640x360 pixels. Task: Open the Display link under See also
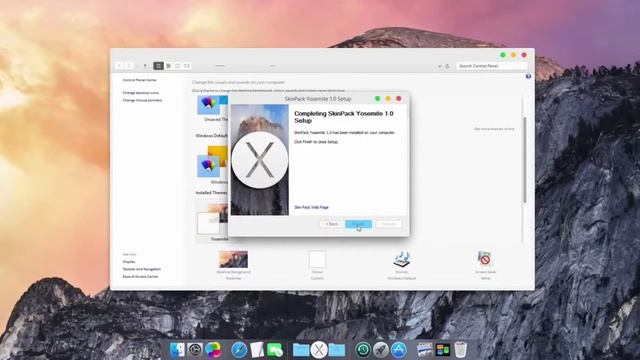pos(129,262)
